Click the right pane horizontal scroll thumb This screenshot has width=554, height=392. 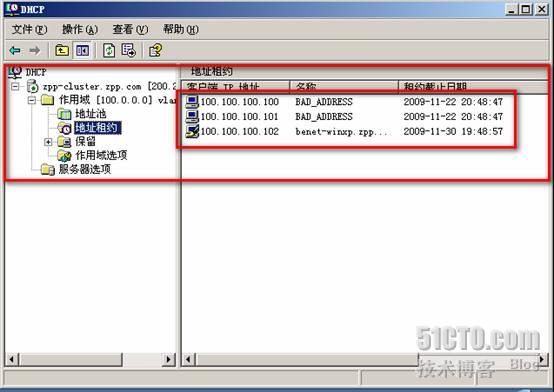(x=307, y=360)
